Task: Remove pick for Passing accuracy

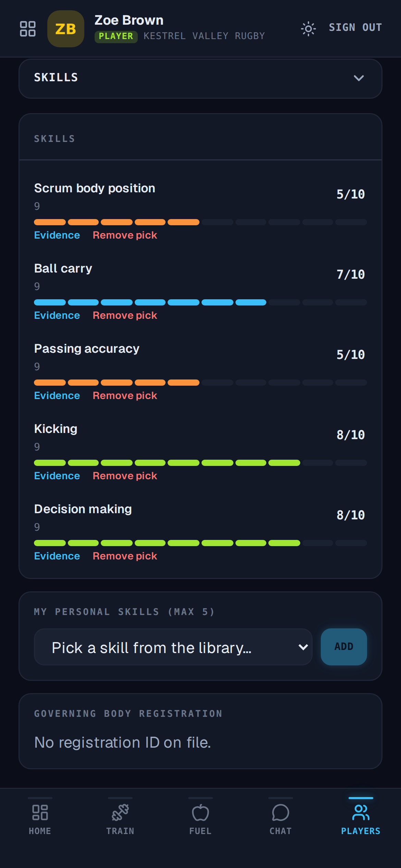Action: [125, 396]
